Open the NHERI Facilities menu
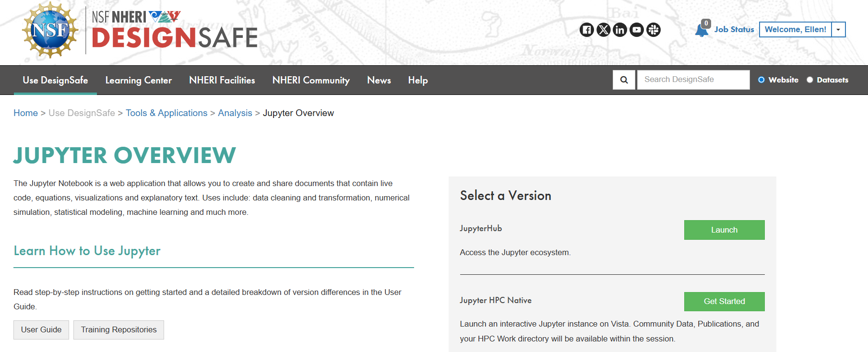This screenshot has width=868, height=352. pyautogui.click(x=222, y=80)
